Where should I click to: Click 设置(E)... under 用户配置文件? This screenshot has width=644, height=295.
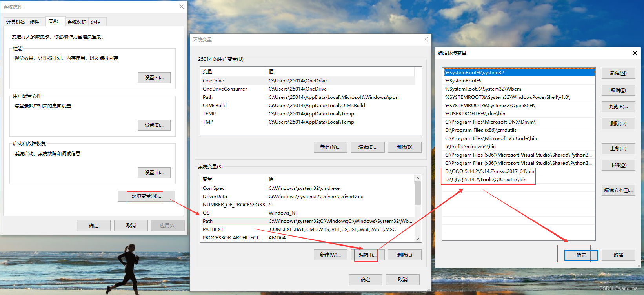coord(154,125)
